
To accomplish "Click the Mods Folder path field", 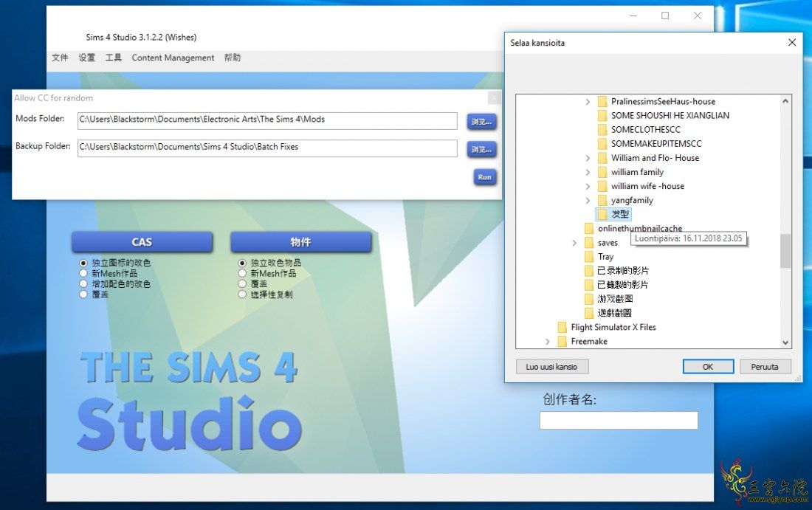I will tap(267, 120).
